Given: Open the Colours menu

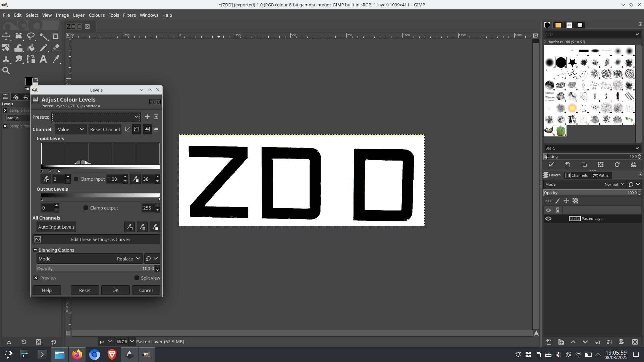Looking at the screenshot, I should 97,15.
